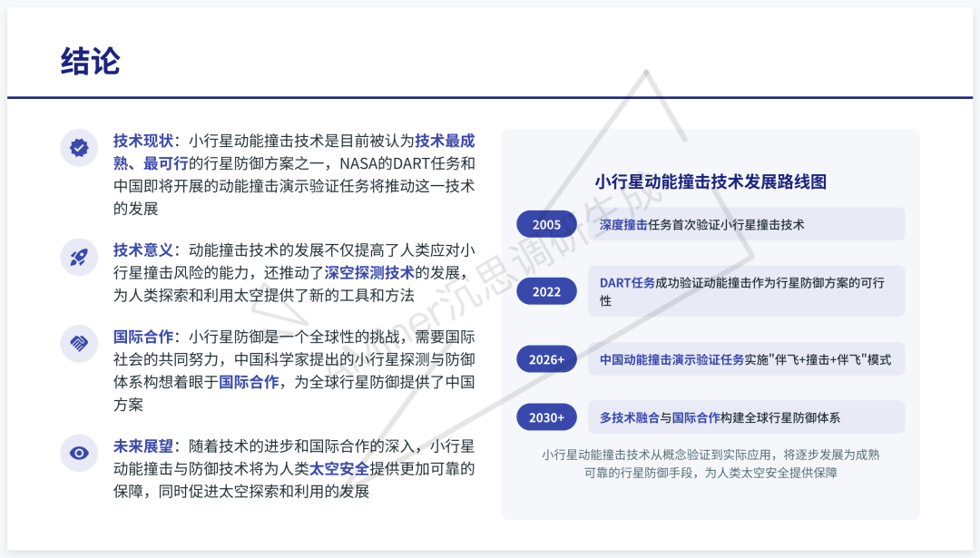The image size is (980, 558).
Task: Click the roadmap footer summary starting 小行星动能撞击技术从概念验证
Action: (x=710, y=464)
